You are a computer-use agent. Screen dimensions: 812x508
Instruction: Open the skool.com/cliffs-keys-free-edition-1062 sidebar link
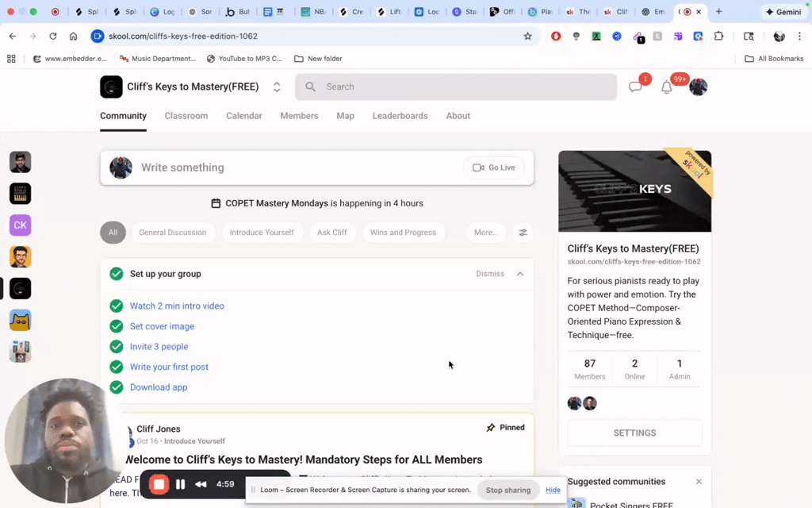[634, 262]
